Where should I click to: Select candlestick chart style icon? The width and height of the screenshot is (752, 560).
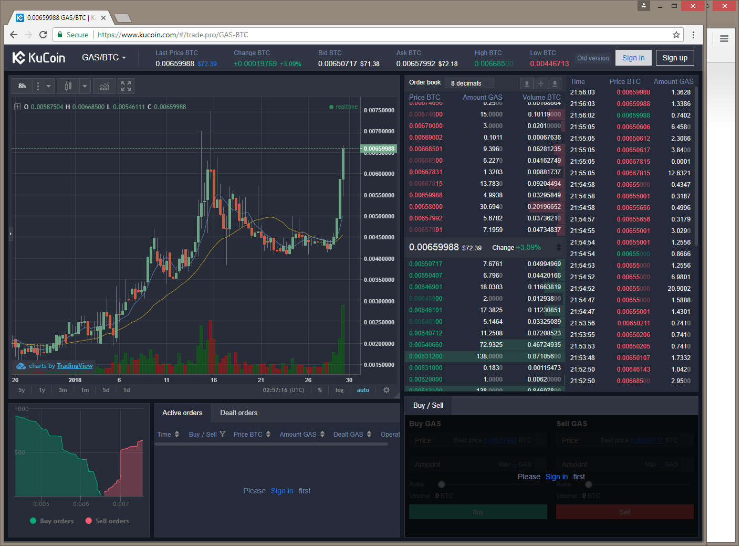click(x=68, y=86)
